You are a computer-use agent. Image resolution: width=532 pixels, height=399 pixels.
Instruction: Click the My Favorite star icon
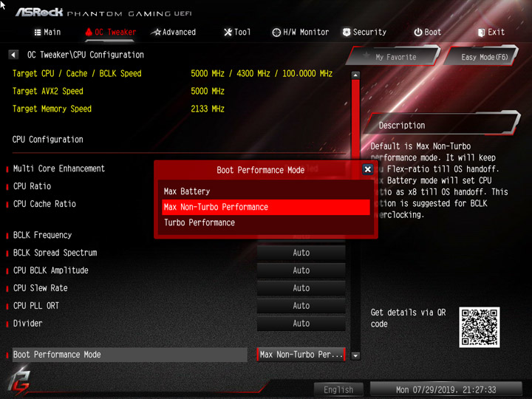tap(366, 55)
